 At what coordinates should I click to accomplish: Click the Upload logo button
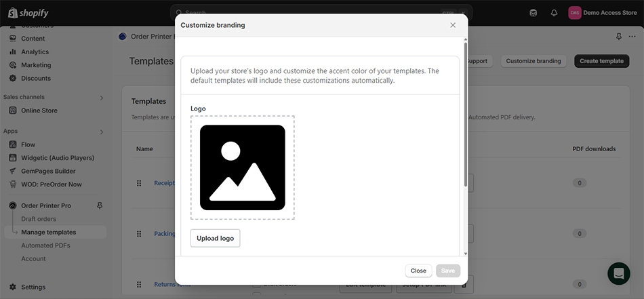point(215,239)
